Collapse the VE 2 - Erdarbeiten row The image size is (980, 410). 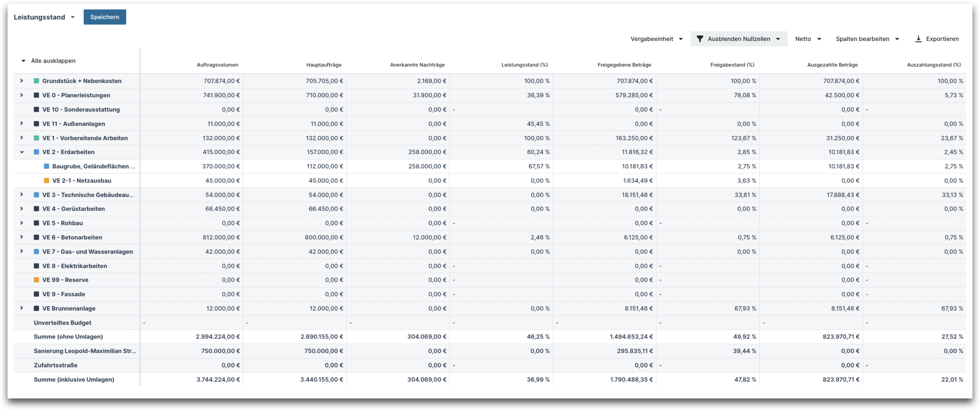click(22, 152)
